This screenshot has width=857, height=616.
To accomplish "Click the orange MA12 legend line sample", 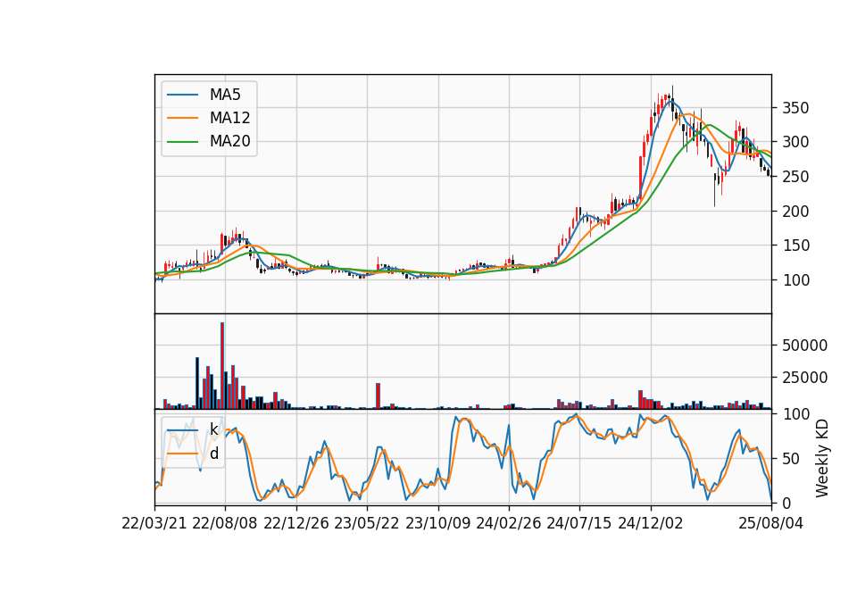I will 182,118.
